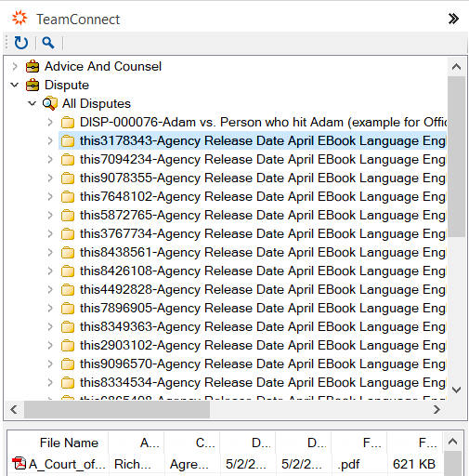Image resolution: width=469 pixels, height=476 pixels.
Task: Expand the this9078355 folder
Action: pyautogui.click(x=50, y=178)
